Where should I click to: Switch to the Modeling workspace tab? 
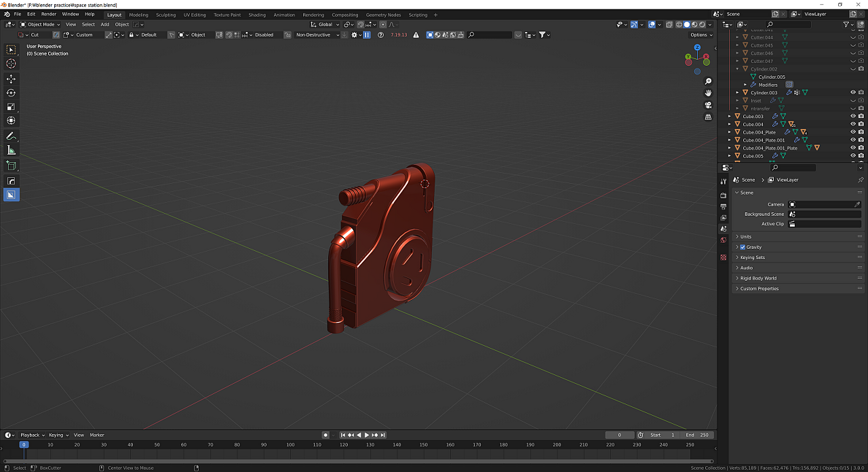138,15
